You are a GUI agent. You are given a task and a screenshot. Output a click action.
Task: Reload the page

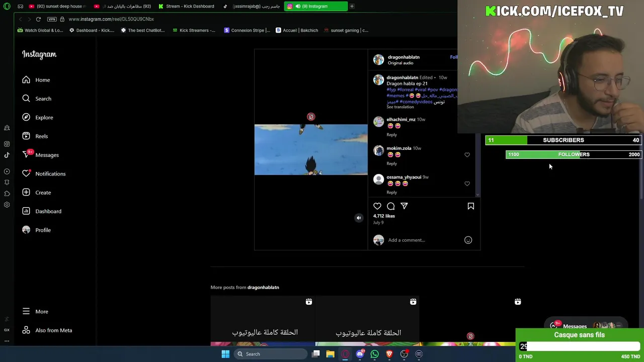point(38,19)
